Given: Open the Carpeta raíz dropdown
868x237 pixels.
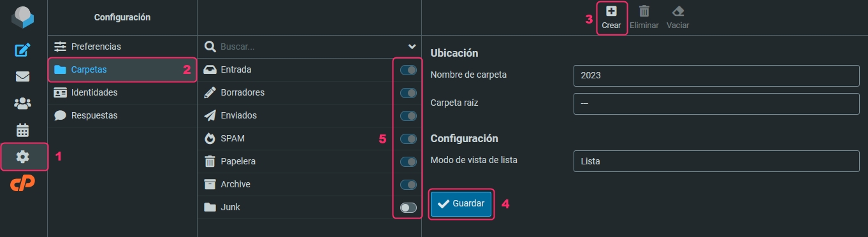Looking at the screenshot, I should [x=717, y=103].
